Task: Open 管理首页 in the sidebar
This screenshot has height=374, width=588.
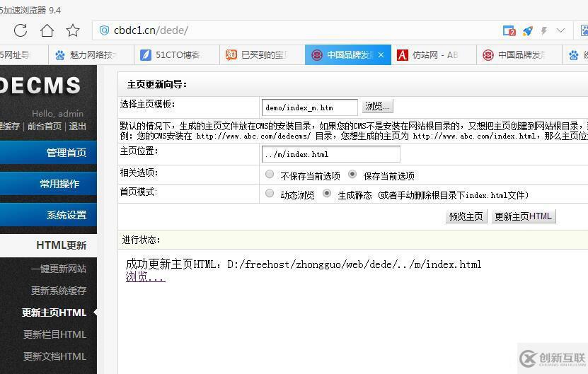Action: 48,153
